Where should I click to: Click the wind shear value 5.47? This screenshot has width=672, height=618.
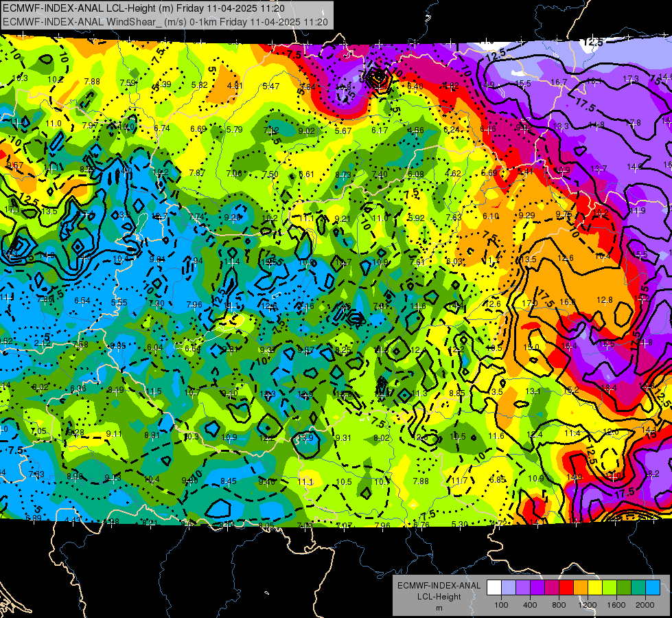pyautogui.click(x=271, y=87)
